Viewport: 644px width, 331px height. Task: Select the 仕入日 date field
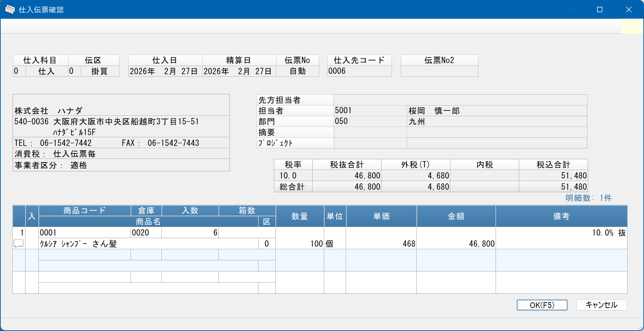[x=165, y=71]
